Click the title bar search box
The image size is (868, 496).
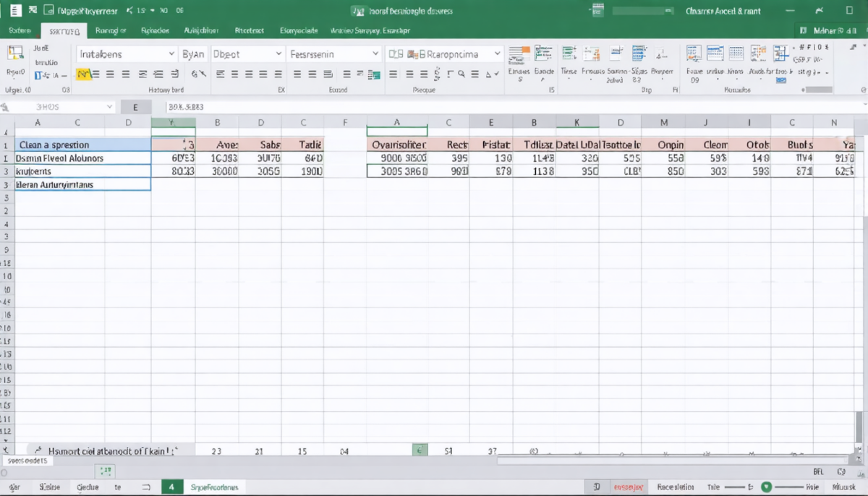click(642, 11)
